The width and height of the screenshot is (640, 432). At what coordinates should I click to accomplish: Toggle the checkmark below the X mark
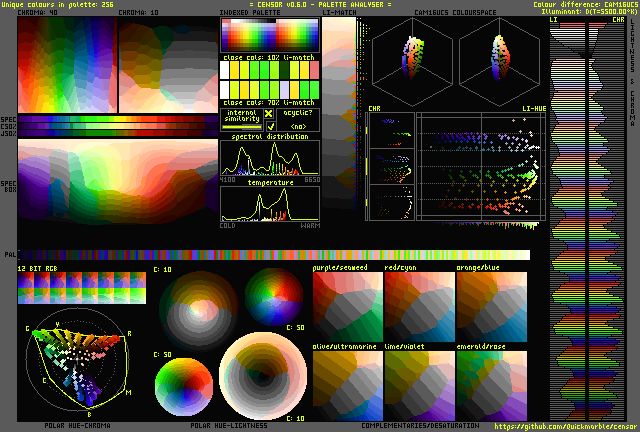tap(268, 127)
